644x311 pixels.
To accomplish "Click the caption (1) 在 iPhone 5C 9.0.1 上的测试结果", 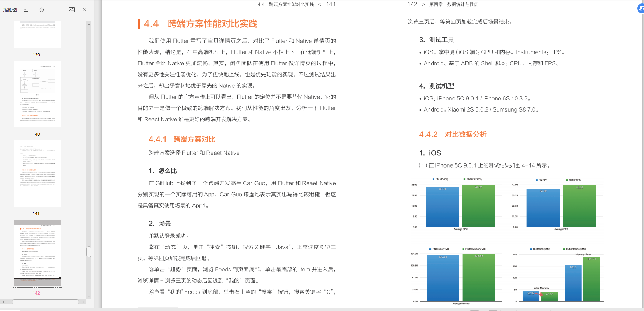I will (x=485, y=165).
